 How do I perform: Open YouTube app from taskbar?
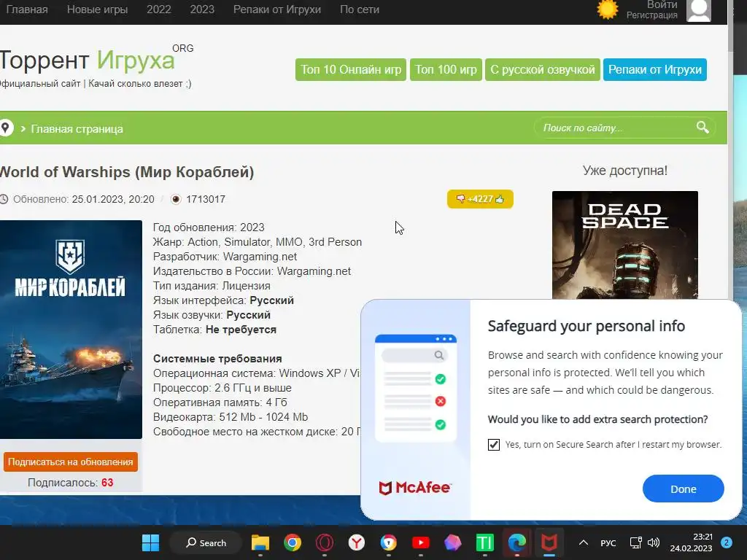420,542
